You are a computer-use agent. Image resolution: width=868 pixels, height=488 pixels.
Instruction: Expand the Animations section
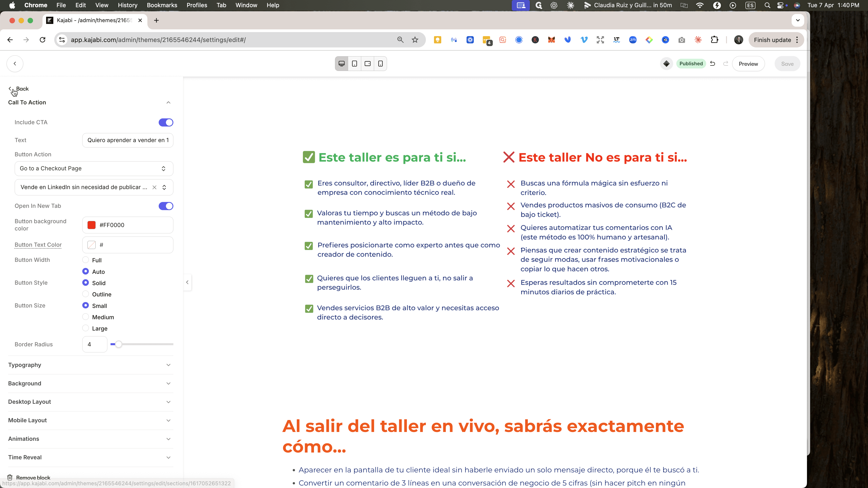pyautogui.click(x=90, y=439)
